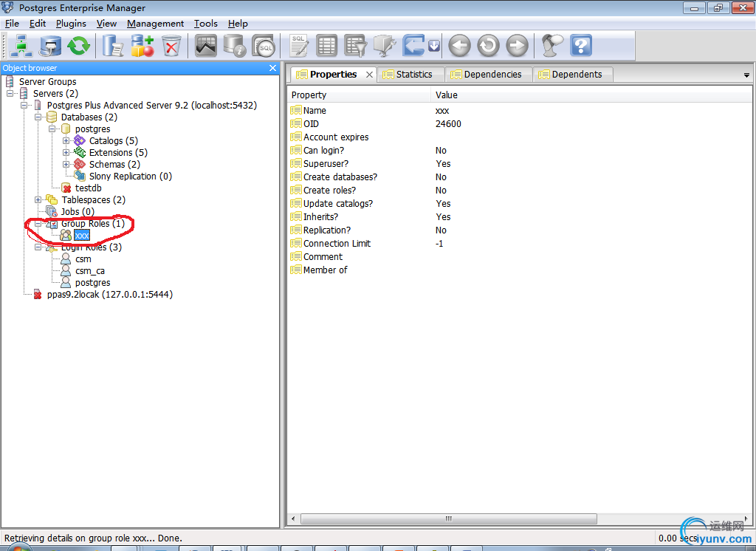Select the "Connection Limit" property row
The width and height of the screenshot is (756, 551).
520,244
